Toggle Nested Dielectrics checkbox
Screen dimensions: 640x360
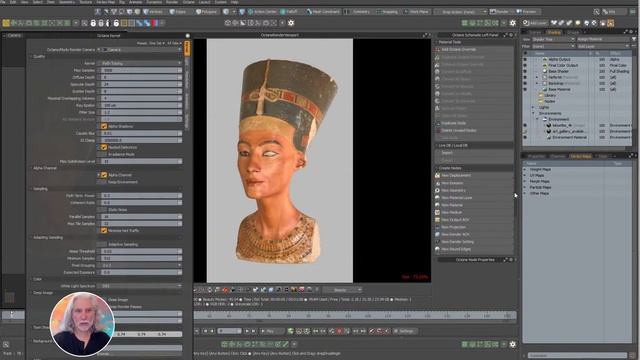click(104, 147)
